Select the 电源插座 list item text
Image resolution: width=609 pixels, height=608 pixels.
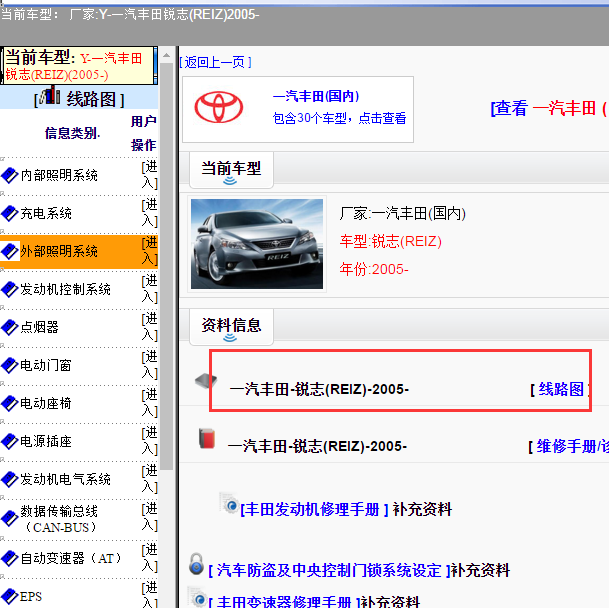[46, 441]
